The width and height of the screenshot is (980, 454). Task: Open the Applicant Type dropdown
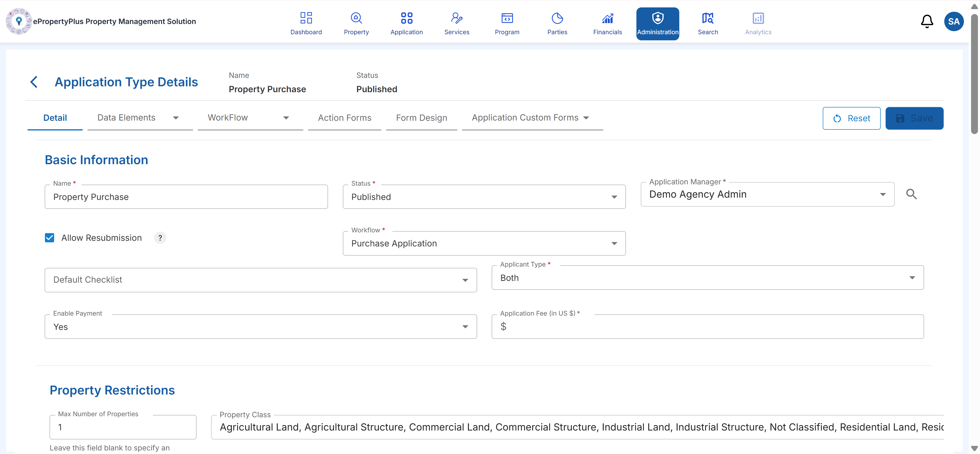(707, 278)
